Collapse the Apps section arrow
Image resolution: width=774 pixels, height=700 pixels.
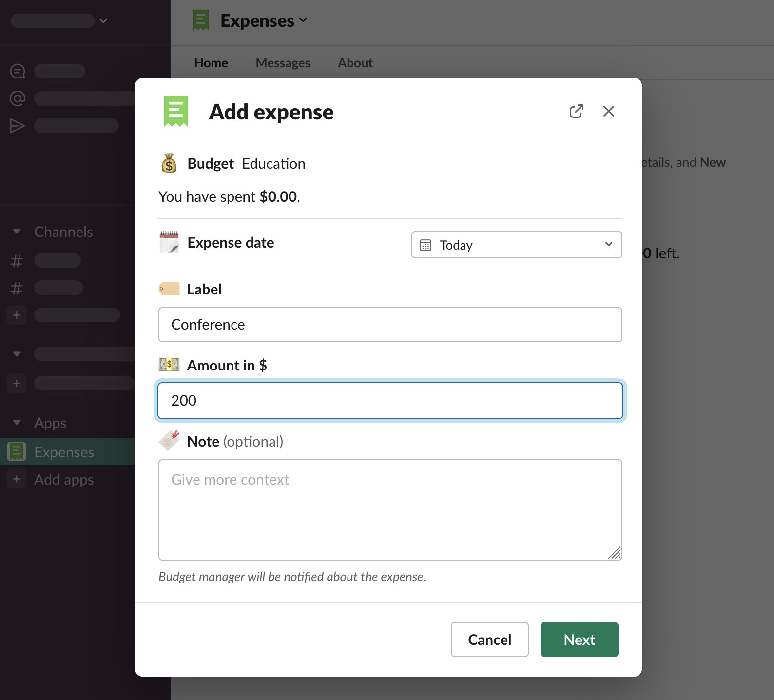[17, 423]
